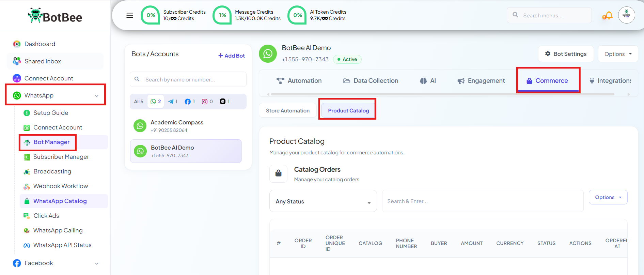Open Webhook Workflow in the sidebar
Screen dimensions: 644x275
click(61, 186)
